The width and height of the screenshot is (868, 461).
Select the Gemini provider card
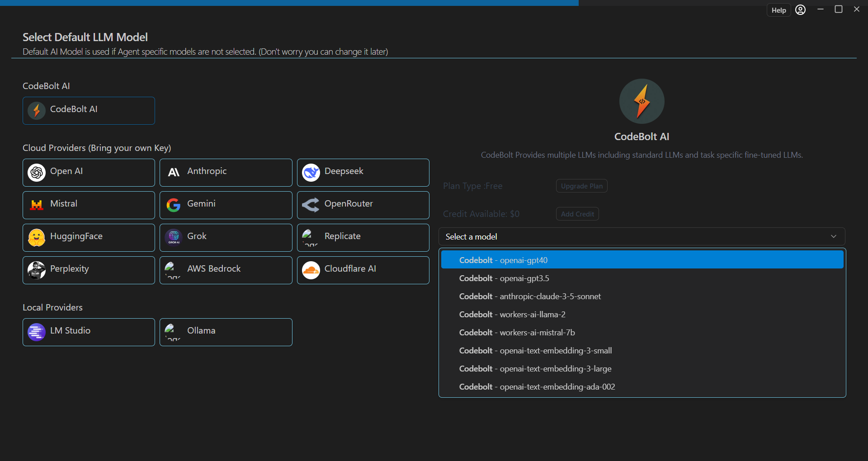tap(226, 205)
